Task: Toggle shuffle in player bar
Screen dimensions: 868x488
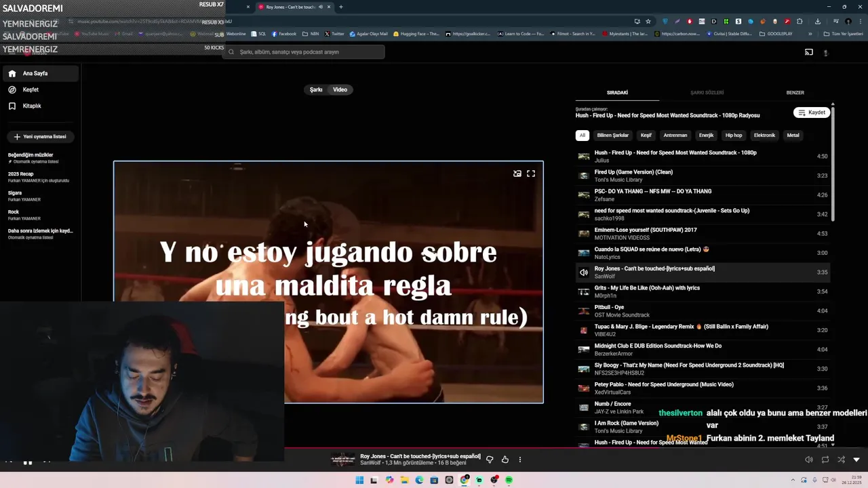Action: point(841,460)
